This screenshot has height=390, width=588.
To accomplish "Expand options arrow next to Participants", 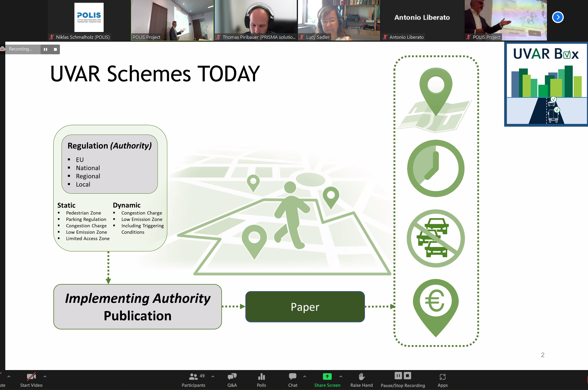I will (x=213, y=376).
